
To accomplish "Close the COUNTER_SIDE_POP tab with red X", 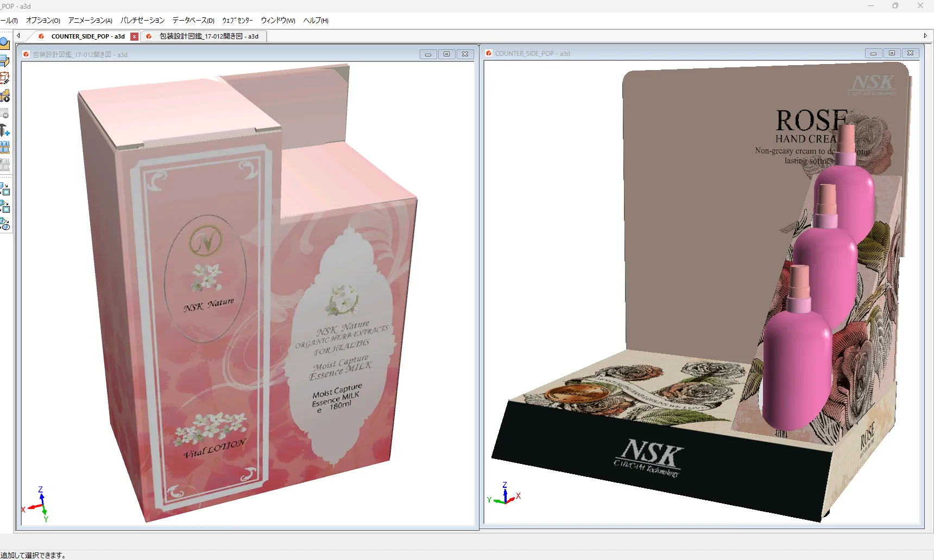I will pyautogui.click(x=135, y=36).
